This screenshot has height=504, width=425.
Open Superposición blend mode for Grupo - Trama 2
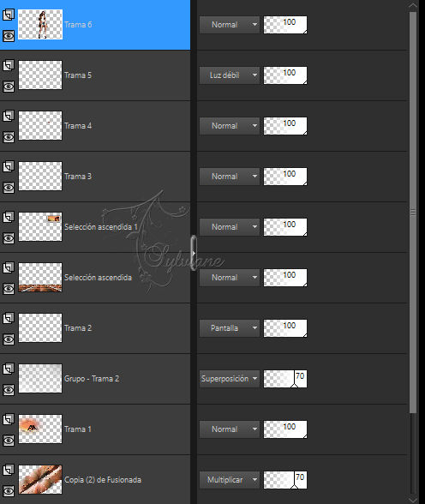[230, 379]
